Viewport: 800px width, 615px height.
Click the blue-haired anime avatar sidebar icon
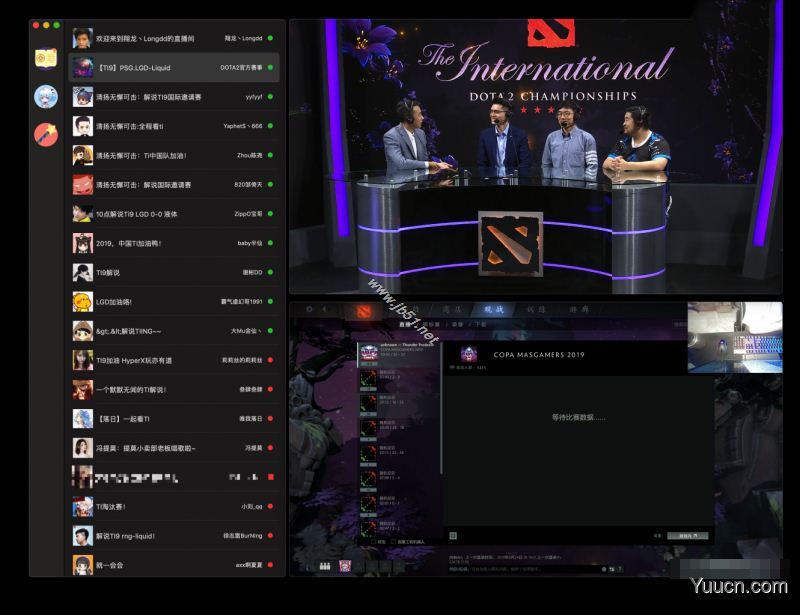click(45, 96)
